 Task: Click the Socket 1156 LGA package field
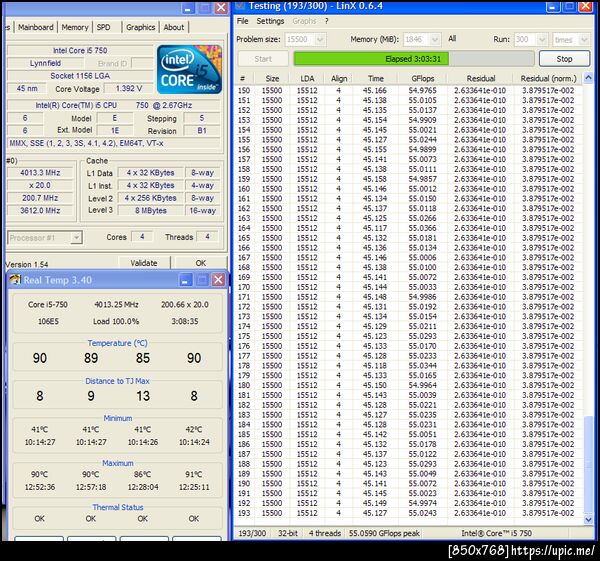click(x=80, y=76)
